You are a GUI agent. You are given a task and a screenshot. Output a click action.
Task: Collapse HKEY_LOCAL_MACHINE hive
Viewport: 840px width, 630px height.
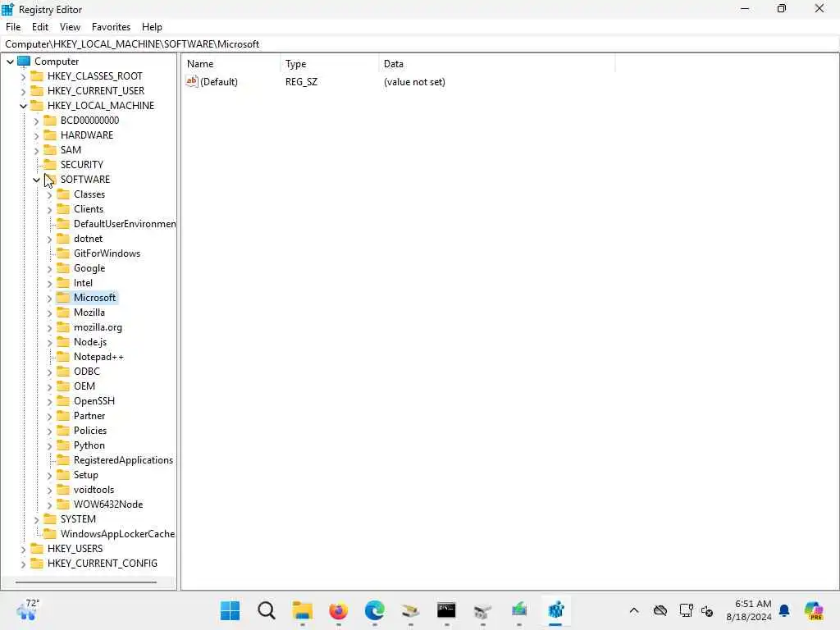23,106
